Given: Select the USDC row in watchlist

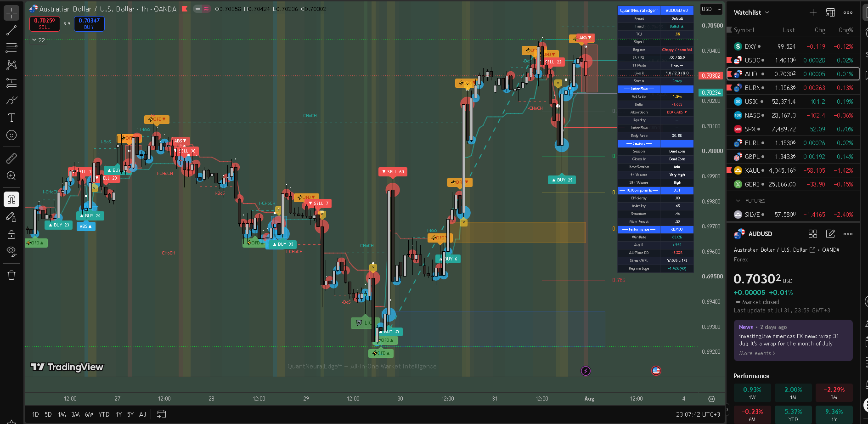Looking at the screenshot, I should click(793, 60).
